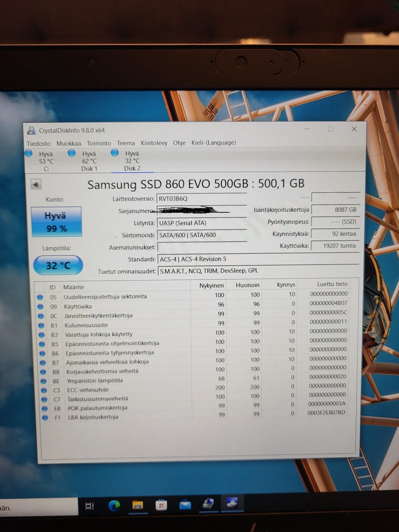
Task: Click the Luettu tieto column header
Action: 332,284
